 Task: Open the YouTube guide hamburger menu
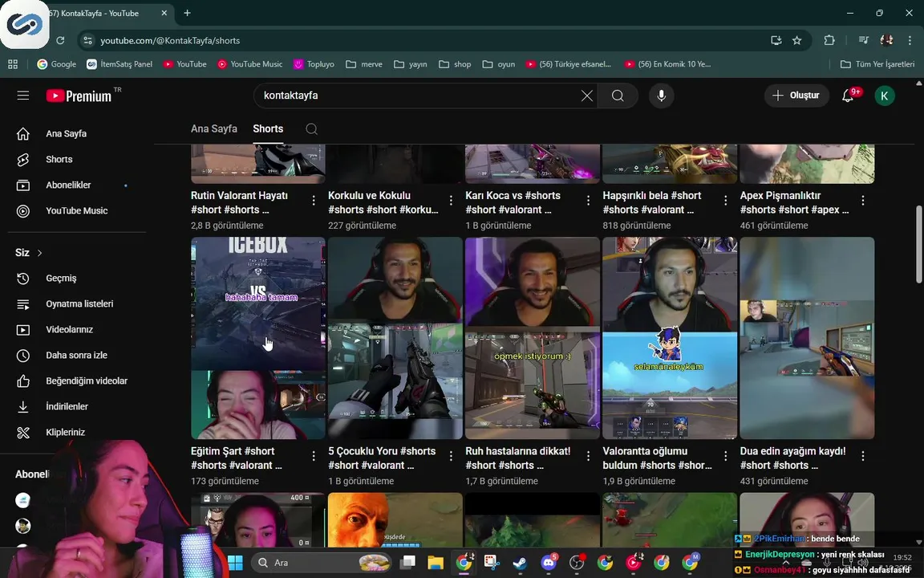click(x=23, y=96)
